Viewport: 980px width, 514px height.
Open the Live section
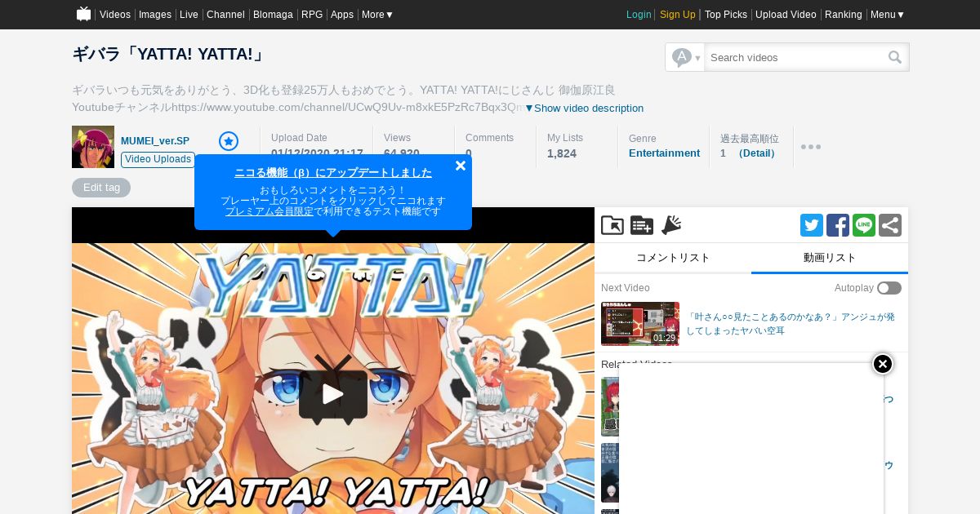[189, 15]
